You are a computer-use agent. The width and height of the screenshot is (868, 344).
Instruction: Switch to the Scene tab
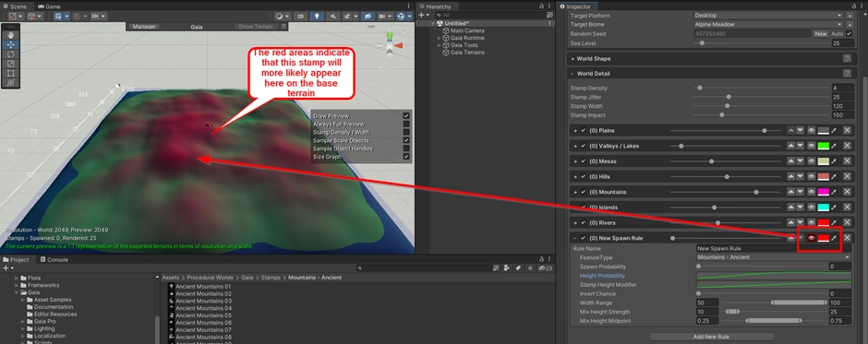(15, 6)
